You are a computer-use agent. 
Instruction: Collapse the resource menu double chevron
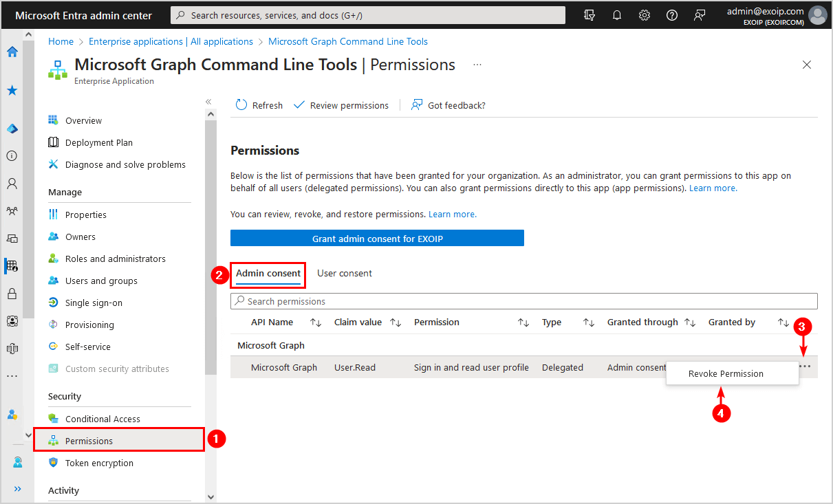coord(208,102)
